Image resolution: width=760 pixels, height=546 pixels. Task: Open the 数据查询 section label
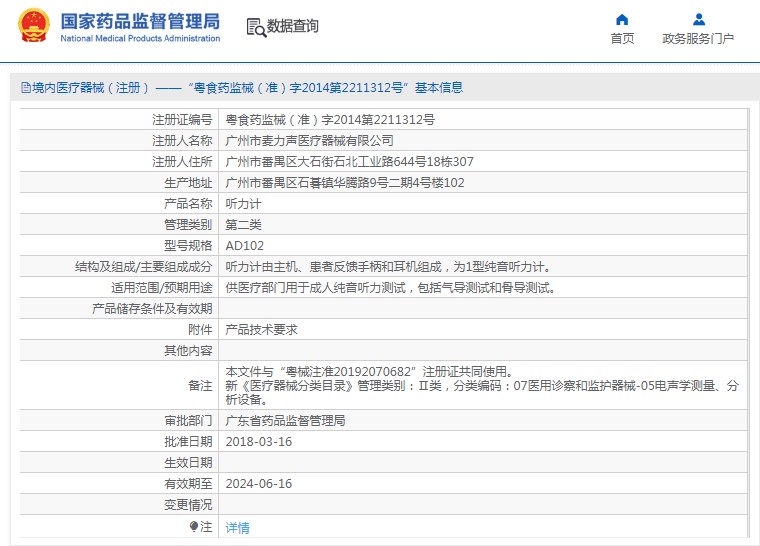[x=292, y=26]
